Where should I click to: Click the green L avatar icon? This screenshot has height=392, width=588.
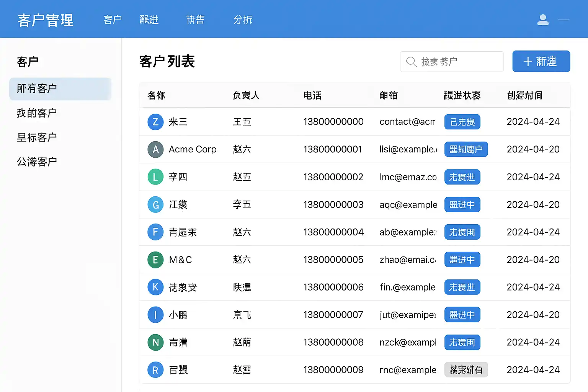[155, 177]
